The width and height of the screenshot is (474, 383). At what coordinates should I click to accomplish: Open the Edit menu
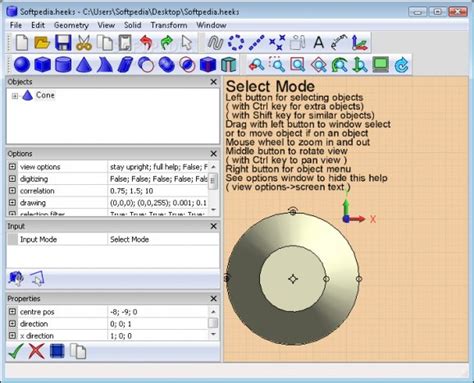tap(38, 25)
